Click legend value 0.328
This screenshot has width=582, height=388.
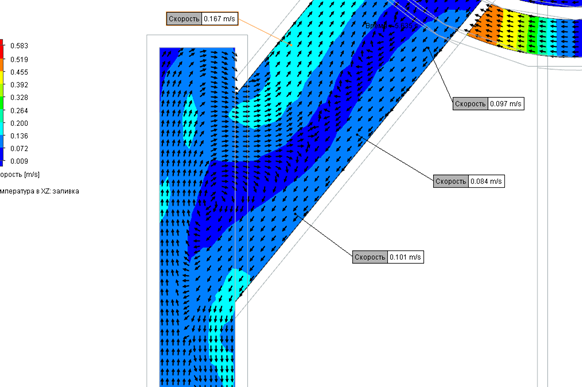pos(19,97)
